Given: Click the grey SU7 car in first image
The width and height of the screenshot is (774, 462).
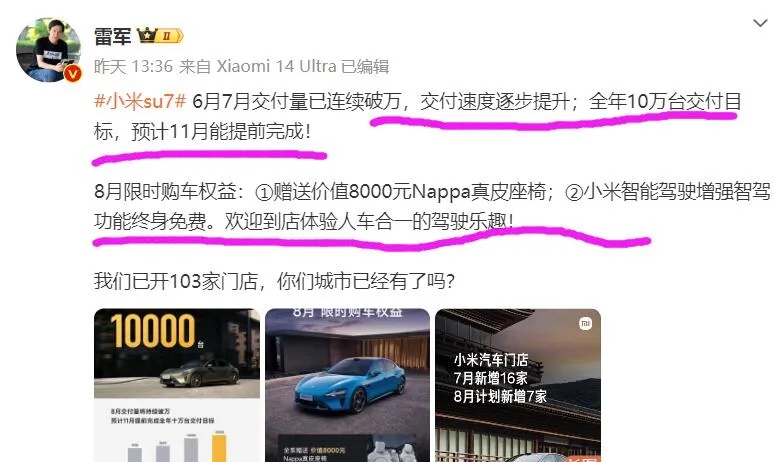Looking at the screenshot, I should point(200,373).
